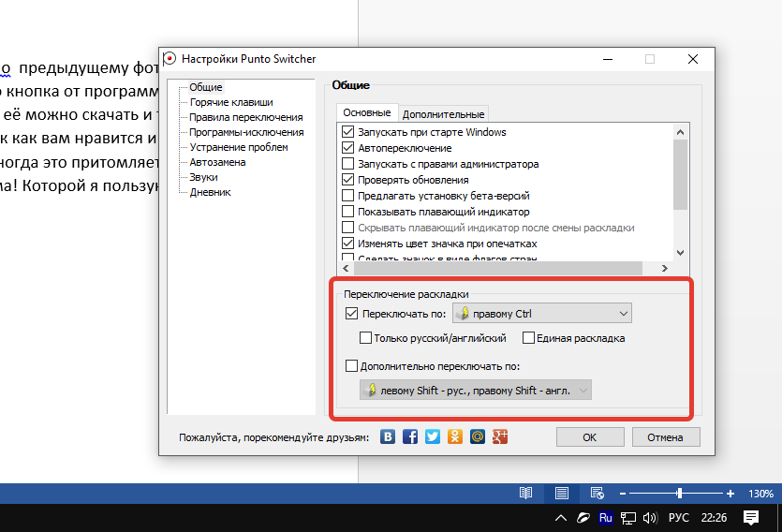Switch to Print Layout view icon
Screen dimensions: 782x532
[562, 493]
